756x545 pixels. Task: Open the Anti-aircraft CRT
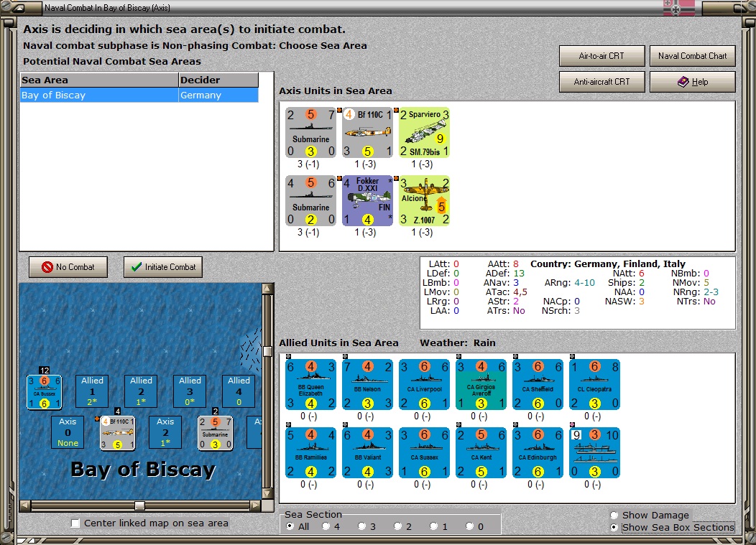601,82
